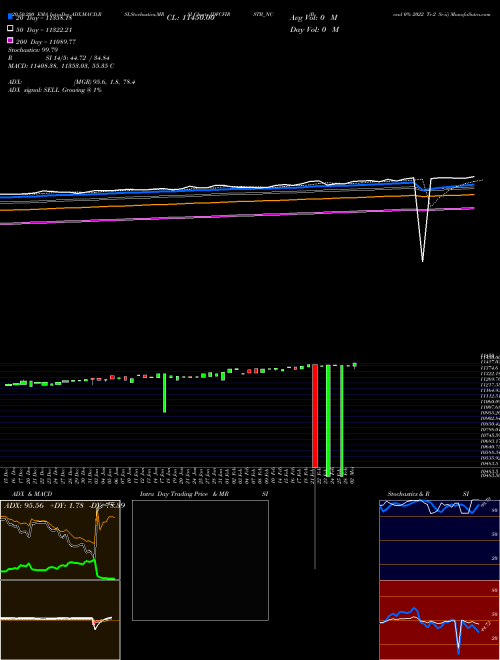This screenshot has width=500, height=660.
Task: Select the 200 Day moving average value
Action: tap(62, 42)
